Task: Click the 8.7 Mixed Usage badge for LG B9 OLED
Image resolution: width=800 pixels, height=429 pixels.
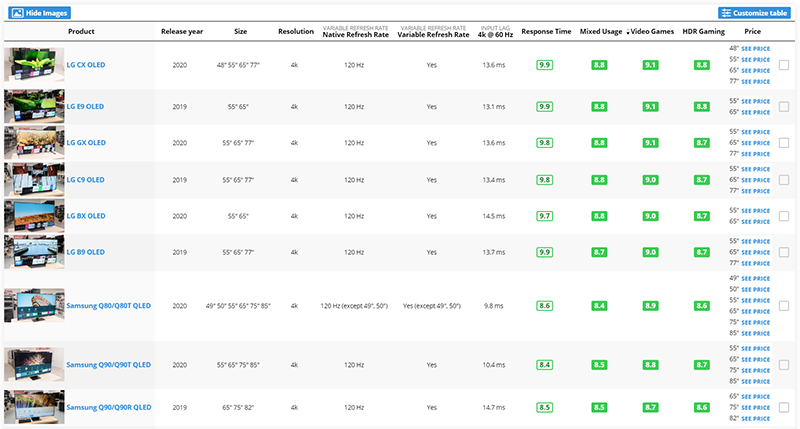Action: (599, 252)
